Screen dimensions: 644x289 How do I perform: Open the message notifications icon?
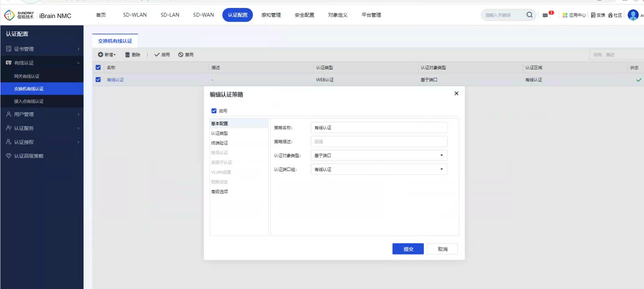(x=546, y=15)
